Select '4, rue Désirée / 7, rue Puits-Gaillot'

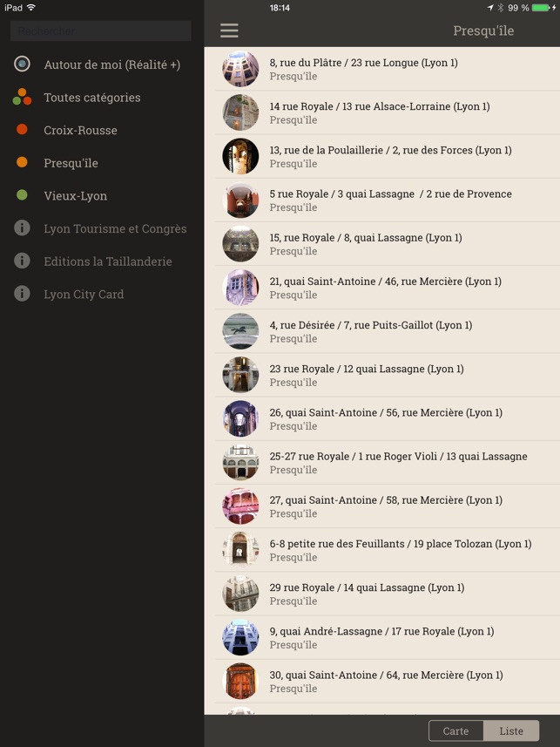coord(370,325)
